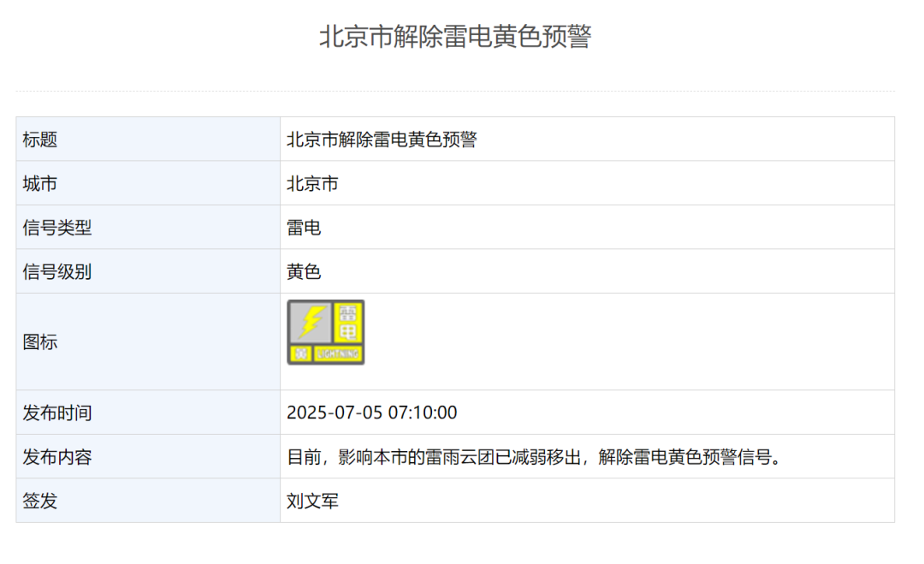Select the 图标 row label
Screen dimensions: 924x564
tap(40, 342)
